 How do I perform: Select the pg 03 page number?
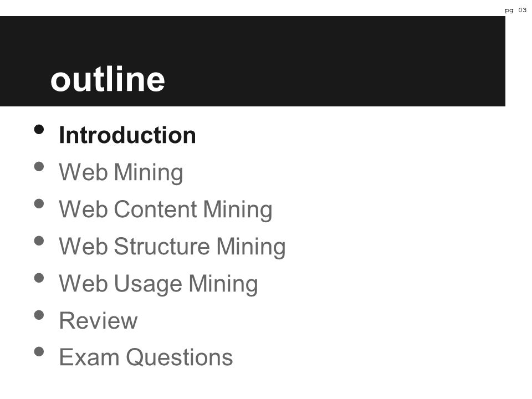coord(515,10)
